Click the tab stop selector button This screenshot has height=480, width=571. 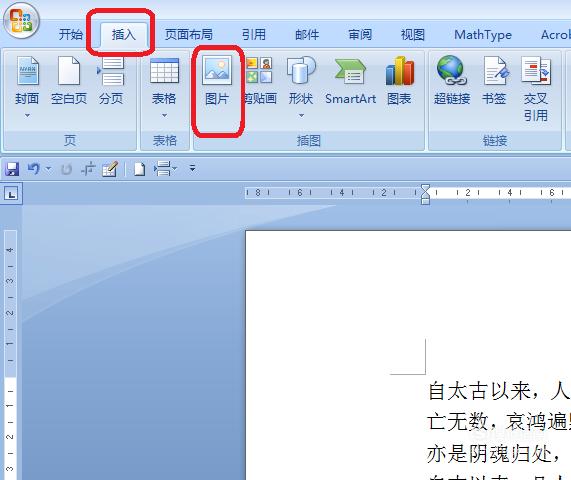pos(12,194)
